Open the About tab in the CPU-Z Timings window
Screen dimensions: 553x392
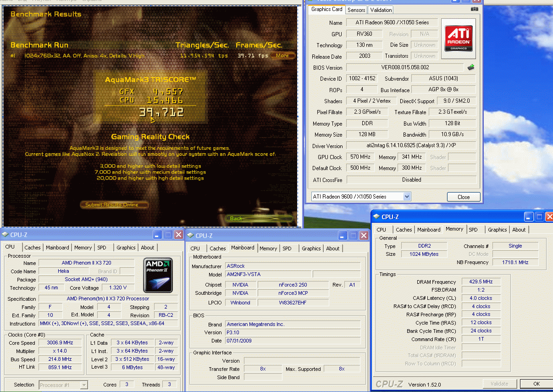coord(519,230)
